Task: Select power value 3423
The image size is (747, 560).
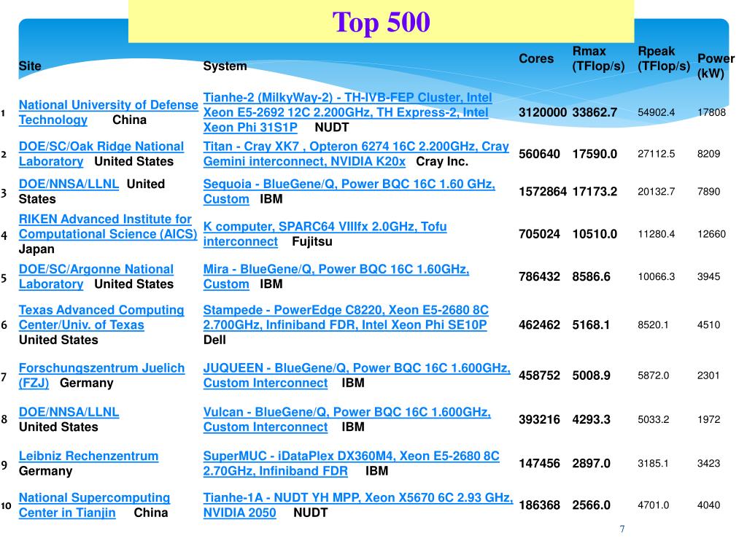Action: click(708, 463)
